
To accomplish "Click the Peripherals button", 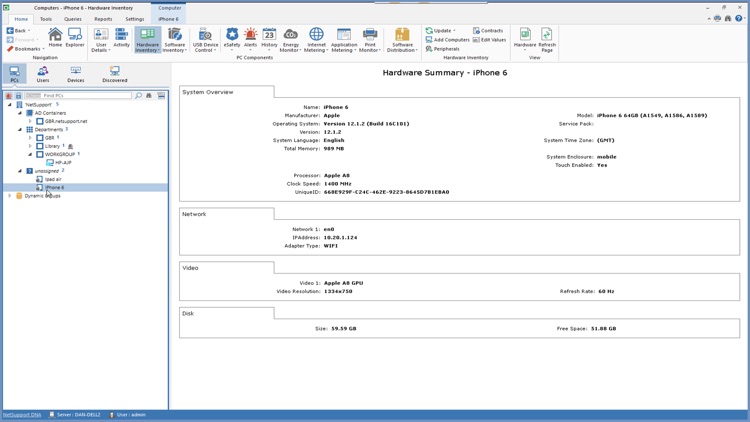I will [x=442, y=49].
